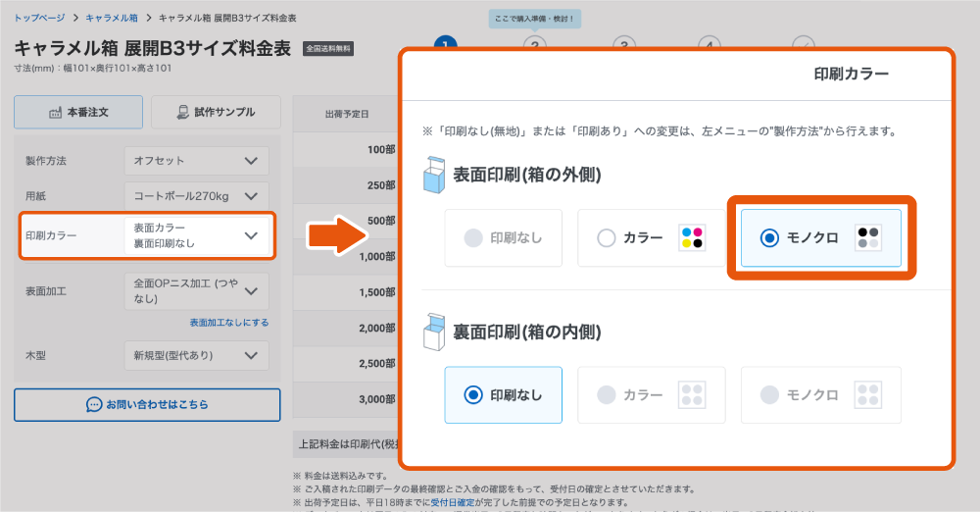Click the orange right arrow graphic

coord(337,235)
